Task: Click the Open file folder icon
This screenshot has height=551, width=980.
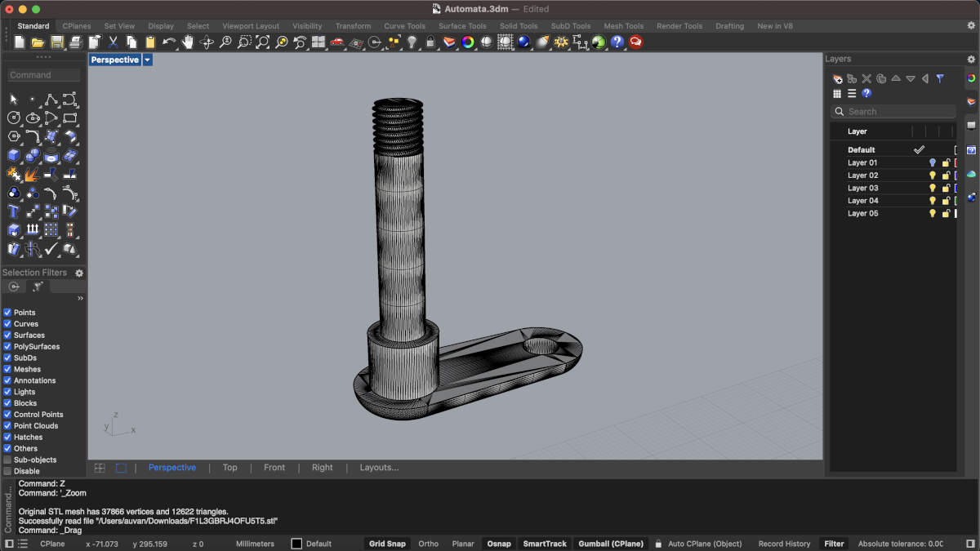Action: 38,42
